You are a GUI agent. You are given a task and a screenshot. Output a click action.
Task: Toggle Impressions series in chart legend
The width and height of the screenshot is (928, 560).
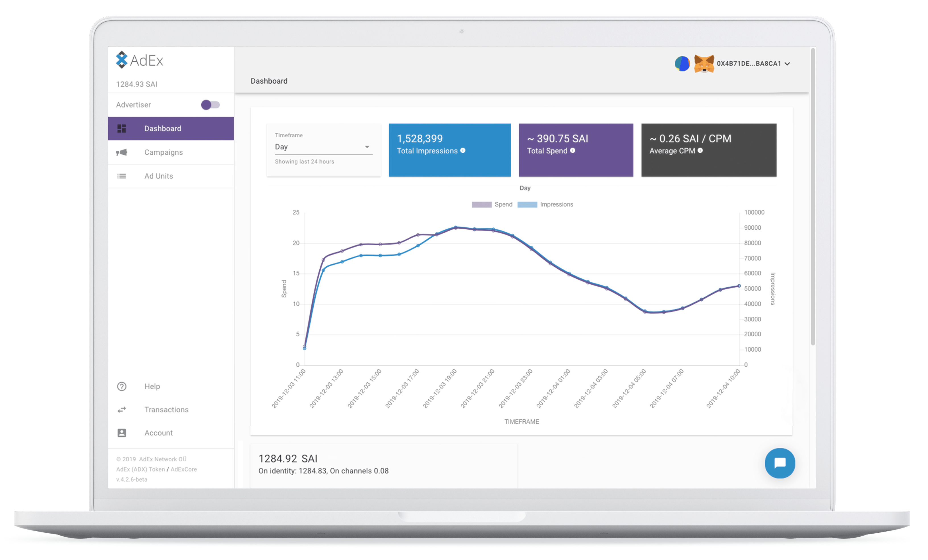coord(545,204)
